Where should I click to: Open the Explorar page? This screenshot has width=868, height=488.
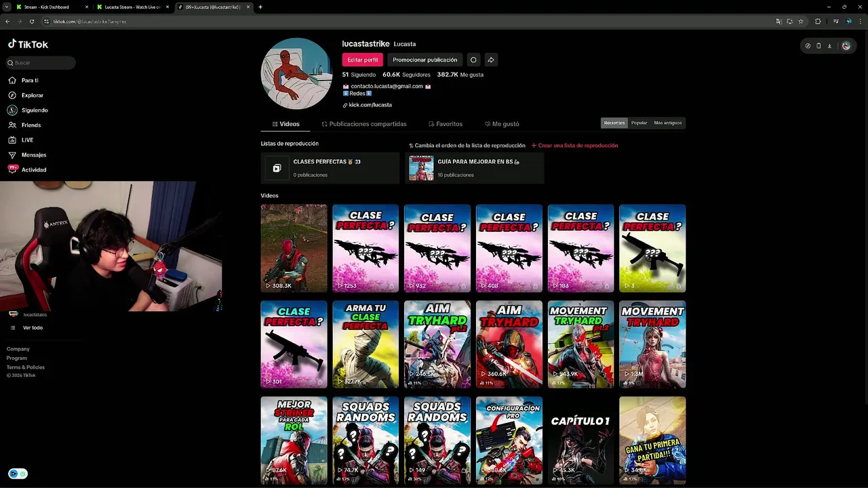26,95
